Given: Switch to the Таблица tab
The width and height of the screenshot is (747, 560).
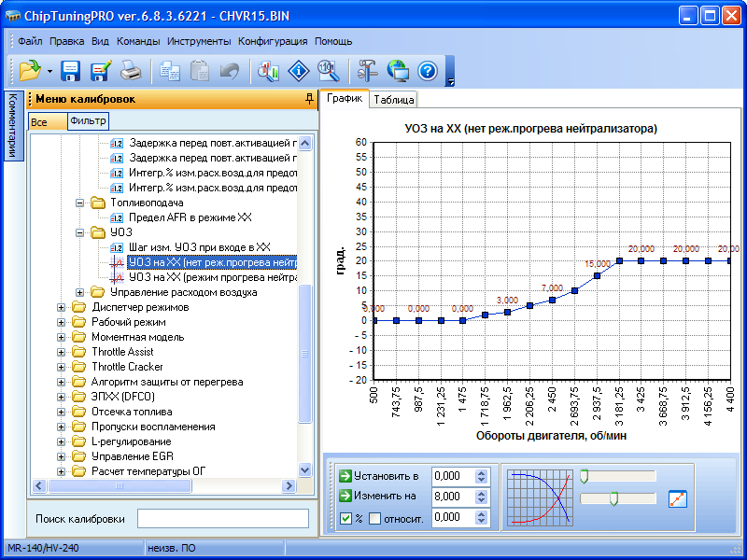Looking at the screenshot, I should tap(393, 99).
